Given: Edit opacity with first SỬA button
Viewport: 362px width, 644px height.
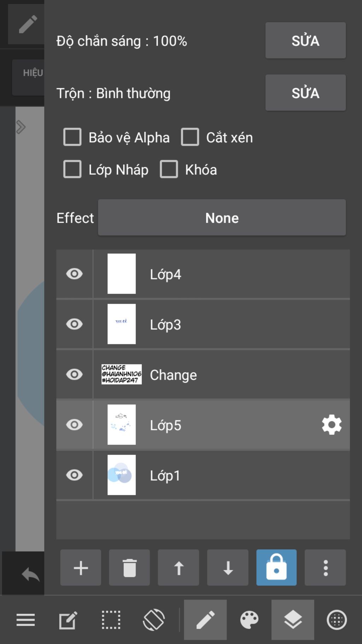Looking at the screenshot, I should coord(305,40).
